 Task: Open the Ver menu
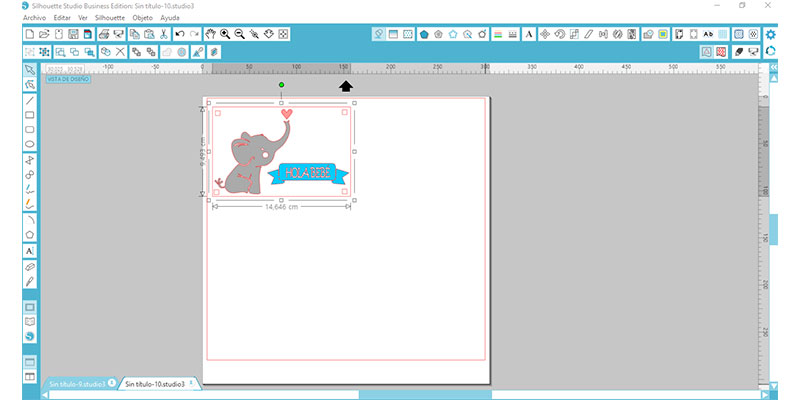83,18
